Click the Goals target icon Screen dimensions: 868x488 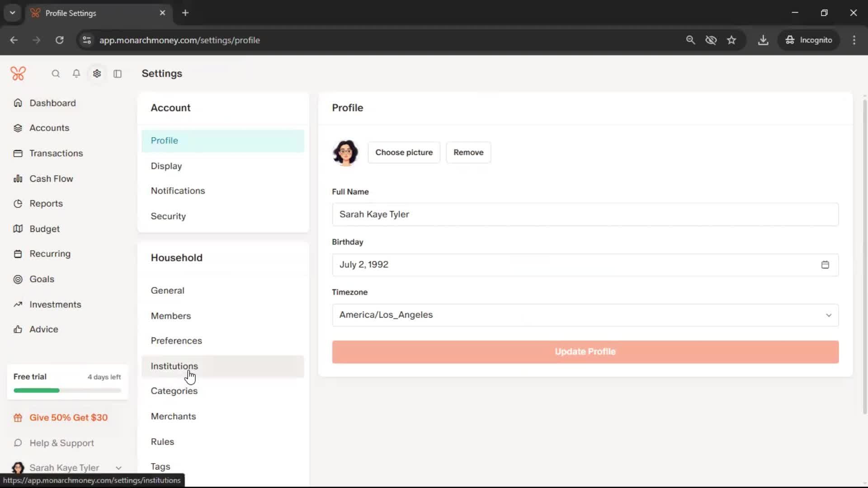pos(18,279)
